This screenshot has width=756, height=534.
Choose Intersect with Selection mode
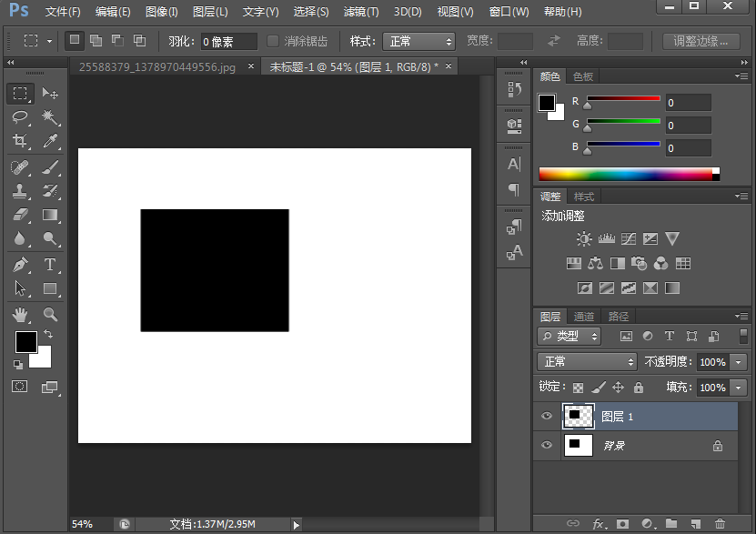click(x=139, y=41)
